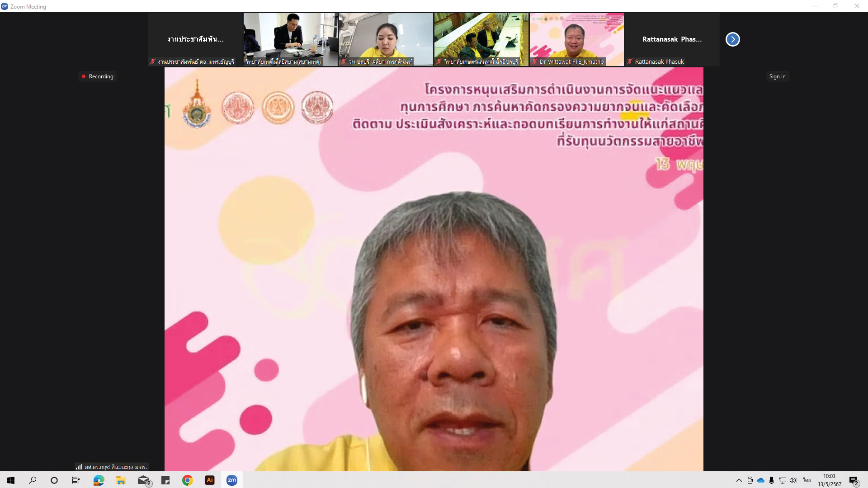868x488 pixels.
Task: Open the volume control in system tray
Action: coord(793,480)
